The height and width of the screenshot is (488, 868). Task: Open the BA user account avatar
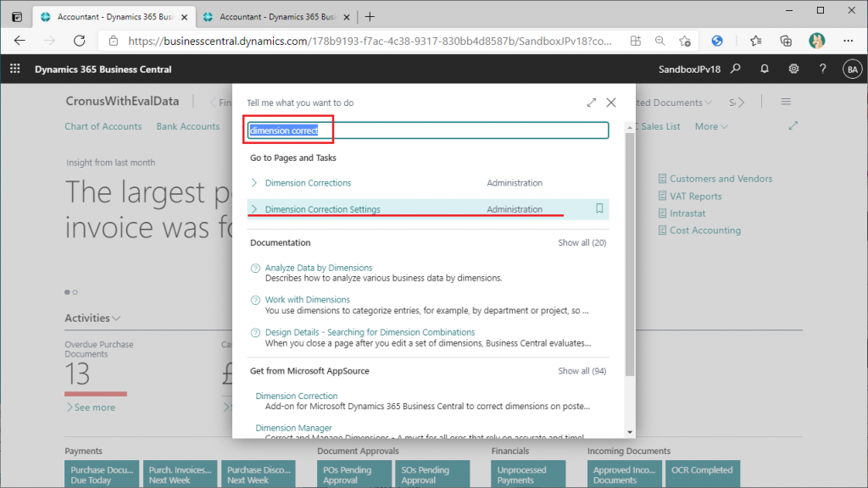852,69
